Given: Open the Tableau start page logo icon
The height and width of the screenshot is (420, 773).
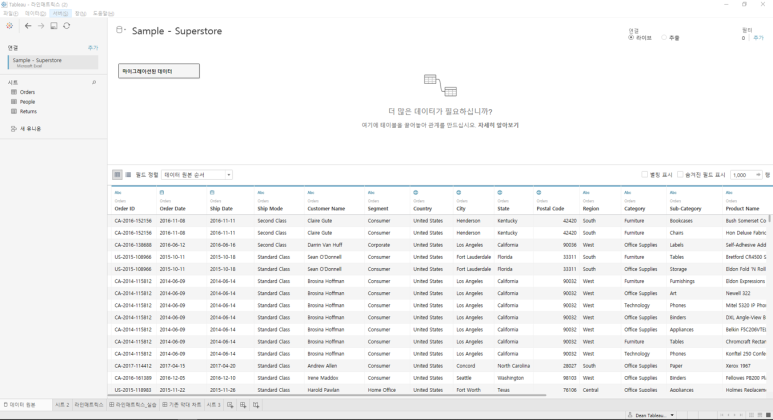Looking at the screenshot, I should 9,26.
